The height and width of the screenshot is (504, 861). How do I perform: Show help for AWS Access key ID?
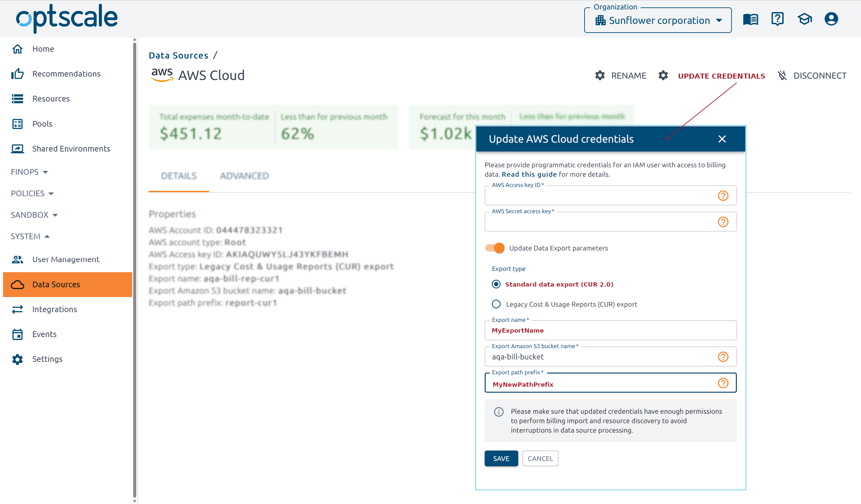(x=723, y=196)
